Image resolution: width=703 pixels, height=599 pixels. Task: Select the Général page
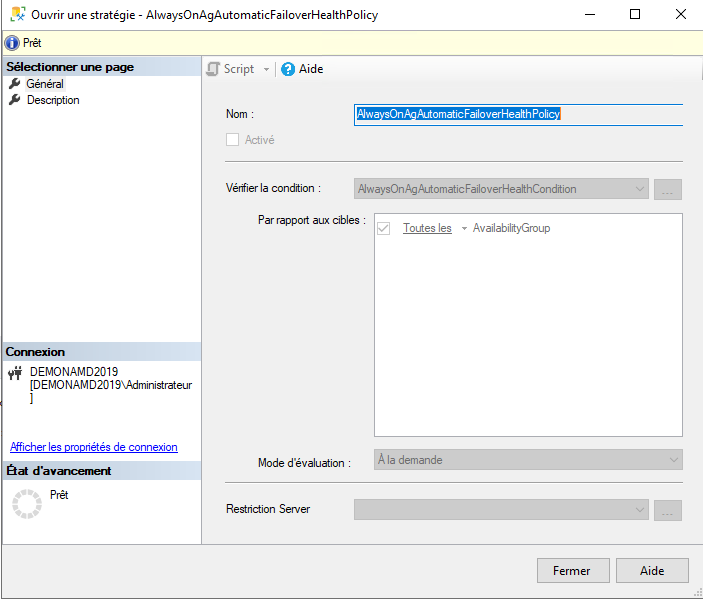click(x=45, y=84)
